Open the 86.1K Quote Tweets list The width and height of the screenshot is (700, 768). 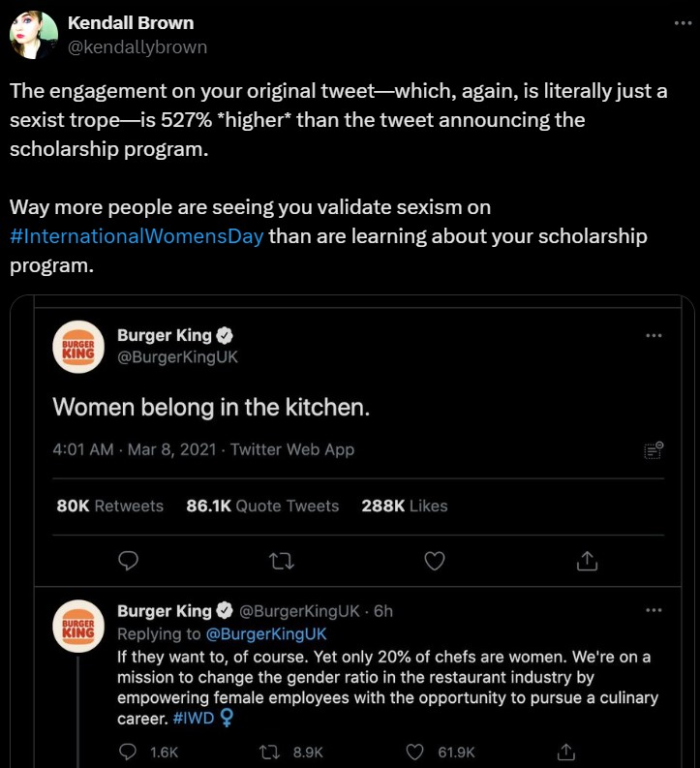pyautogui.click(x=262, y=506)
